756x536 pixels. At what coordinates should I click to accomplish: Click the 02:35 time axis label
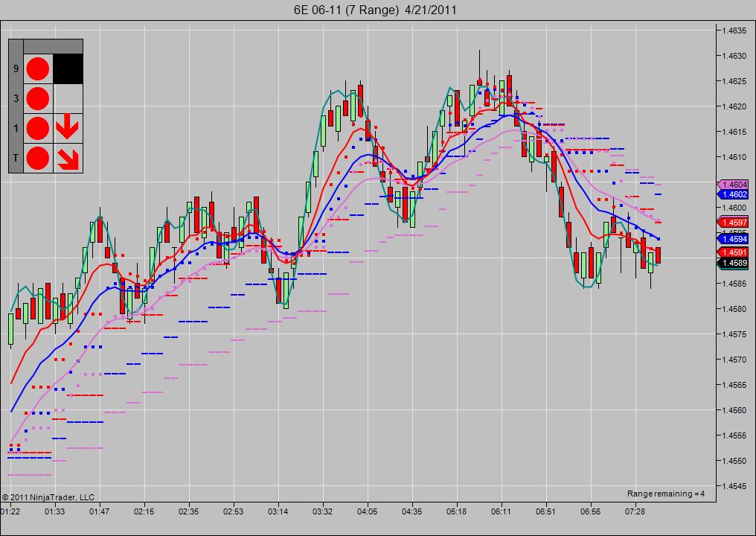[x=188, y=511]
